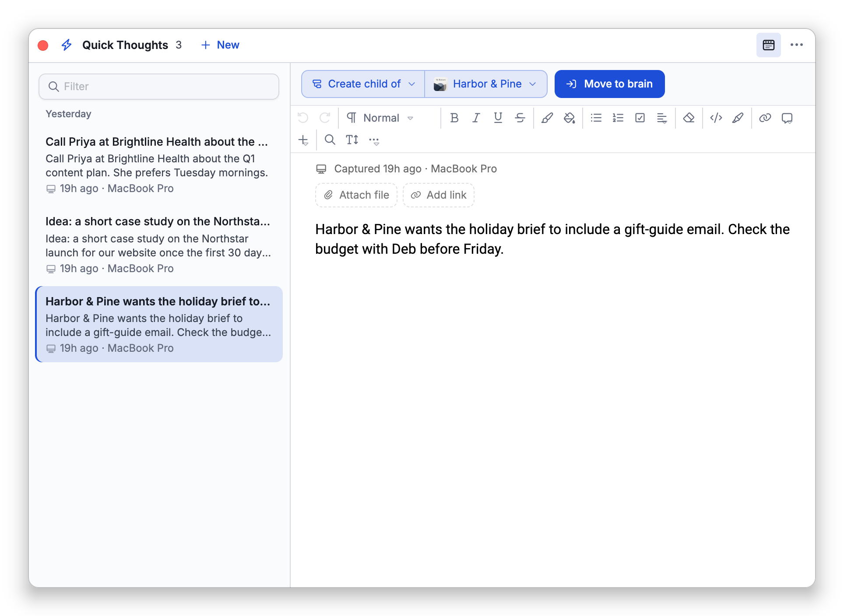Open the Northstar case study idea note
Screen dimensions: 844x616
tap(159, 245)
